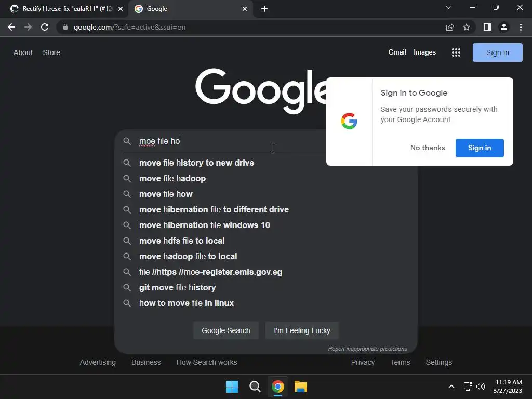Go back using the browser back arrow
Screen dimensions: 532x399
[x=11, y=27]
